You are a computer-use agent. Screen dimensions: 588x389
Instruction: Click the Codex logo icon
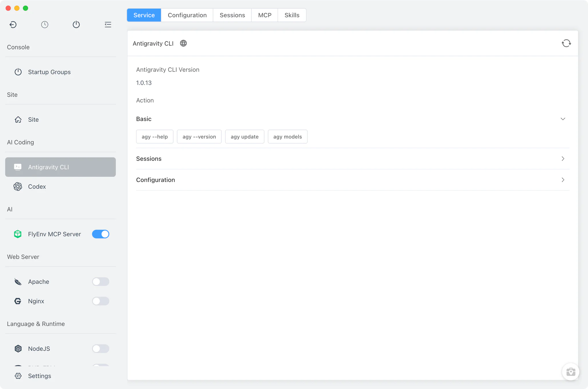pos(18,186)
